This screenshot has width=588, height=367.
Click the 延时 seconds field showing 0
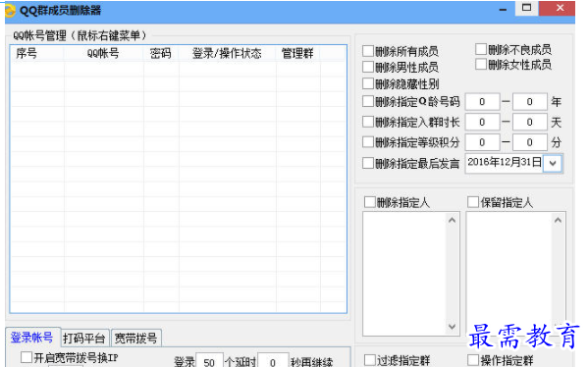[x=273, y=361]
